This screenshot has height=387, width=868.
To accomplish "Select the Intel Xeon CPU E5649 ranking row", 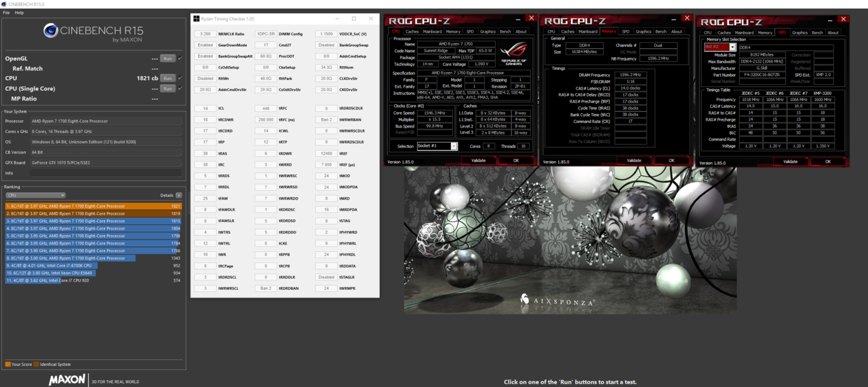I will click(93, 273).
